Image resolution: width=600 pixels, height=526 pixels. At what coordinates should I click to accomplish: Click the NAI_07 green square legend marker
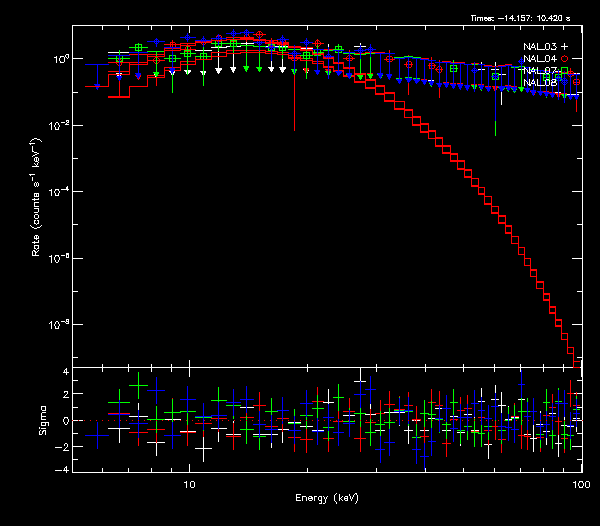point(564,71)
